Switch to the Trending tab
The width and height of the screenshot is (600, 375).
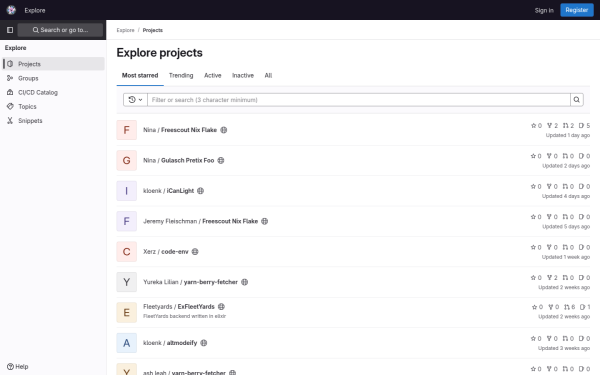coord(181,75)
